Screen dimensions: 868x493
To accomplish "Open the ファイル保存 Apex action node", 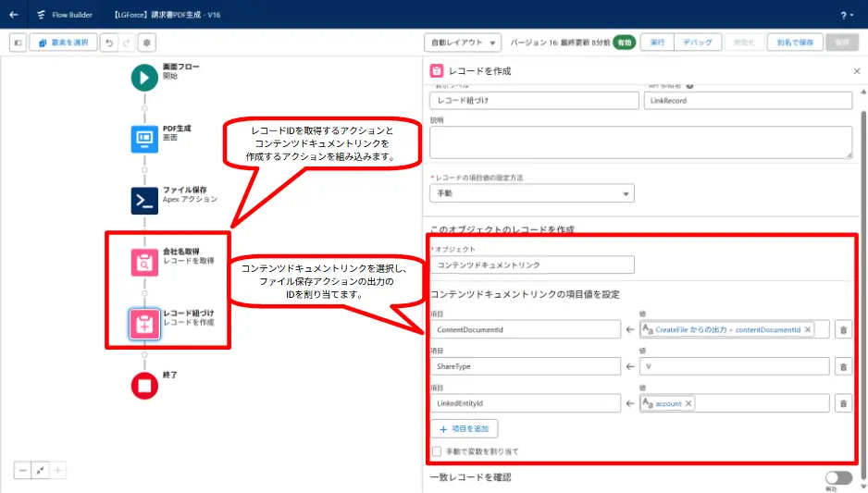I will pyautogui.click(x=144, y=200).
